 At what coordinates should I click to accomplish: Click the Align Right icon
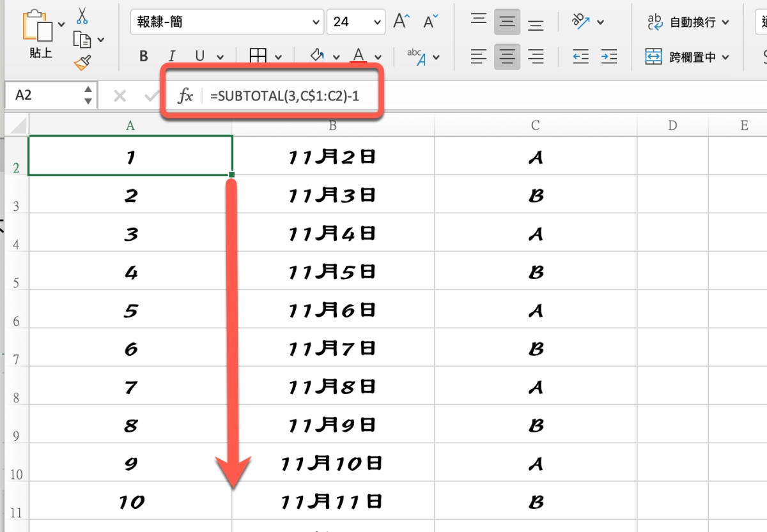tap(536, 56)
